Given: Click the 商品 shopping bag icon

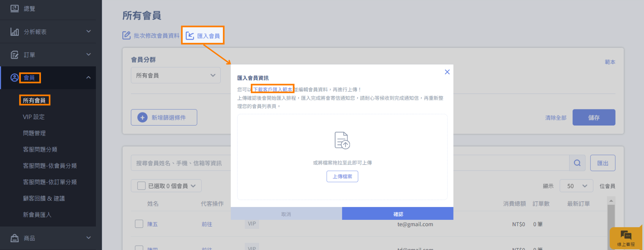Looking at the screenshot, I should click(14, 238).
